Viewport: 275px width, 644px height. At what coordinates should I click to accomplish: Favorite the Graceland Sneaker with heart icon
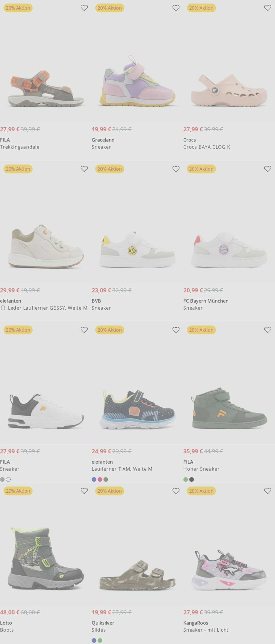(176, 8)
